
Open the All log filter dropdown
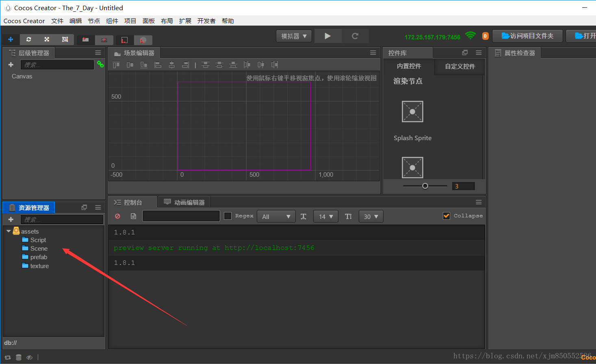coord(276,217)
